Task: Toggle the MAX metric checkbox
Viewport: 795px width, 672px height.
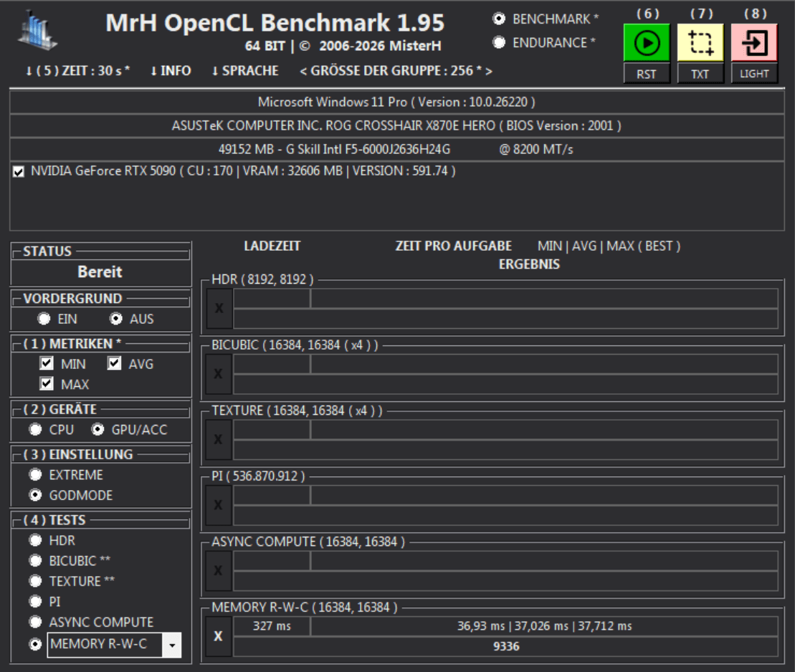Action: coord(46,383)
